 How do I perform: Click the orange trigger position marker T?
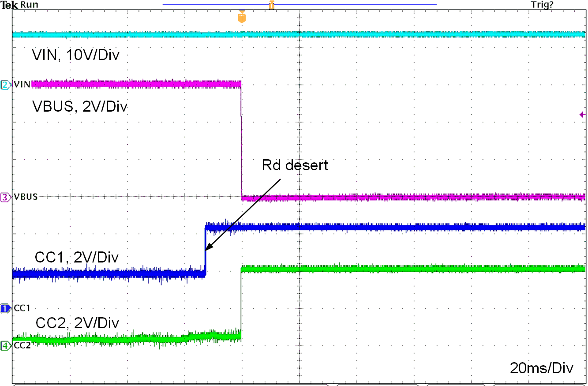coord(241,17)
